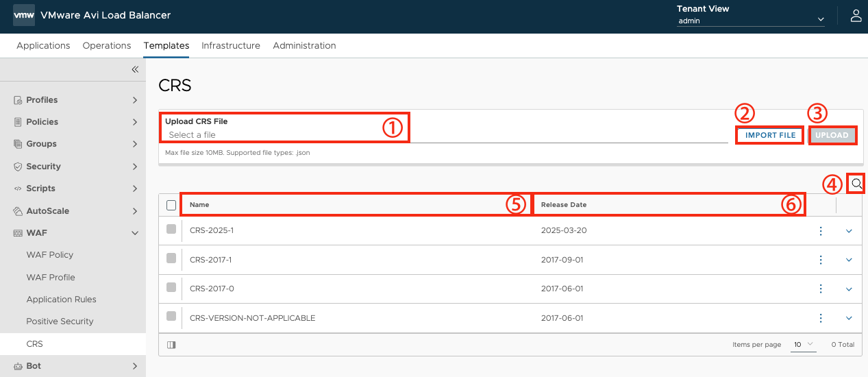Open WAF Policy in the sidebar
This screenshot has height=377, width=868.
[x=50, y=255]
